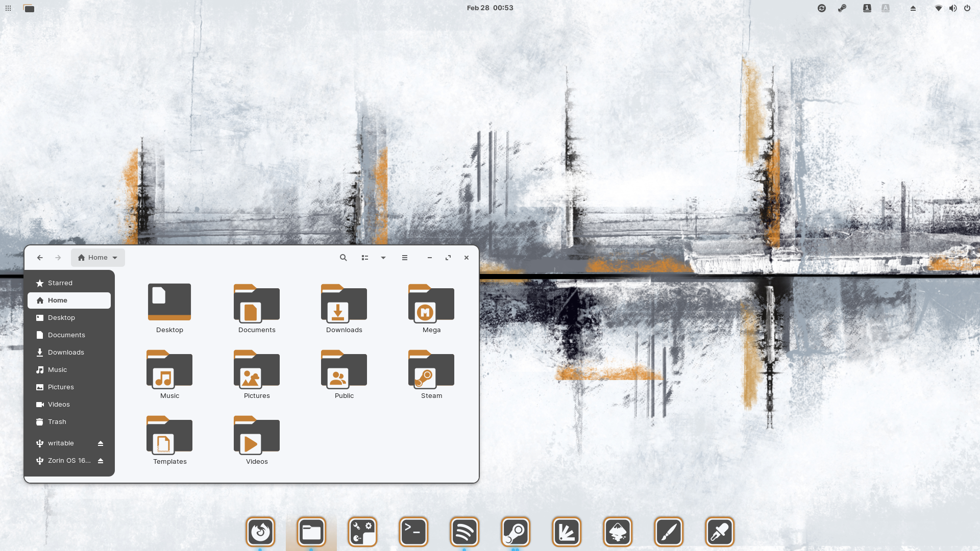Open the network indicator in top bar
Viewport: 980px width, 551px height.
[x=939, y=8]
